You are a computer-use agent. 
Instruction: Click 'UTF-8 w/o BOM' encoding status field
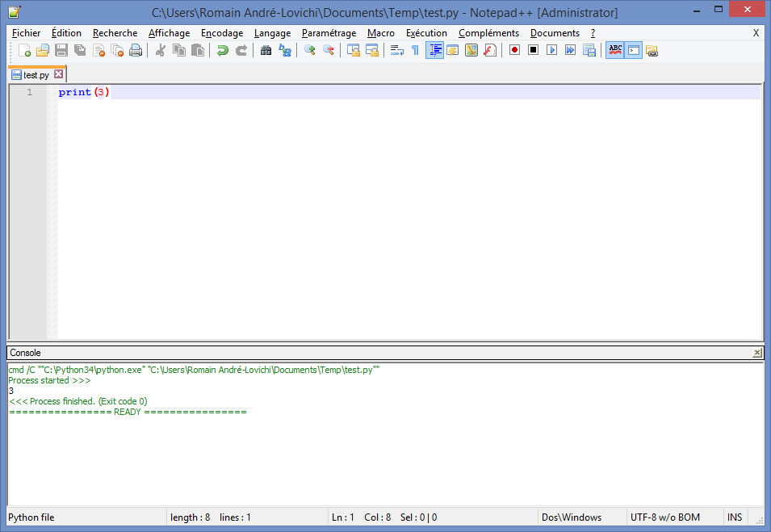(x=665, y=517)
